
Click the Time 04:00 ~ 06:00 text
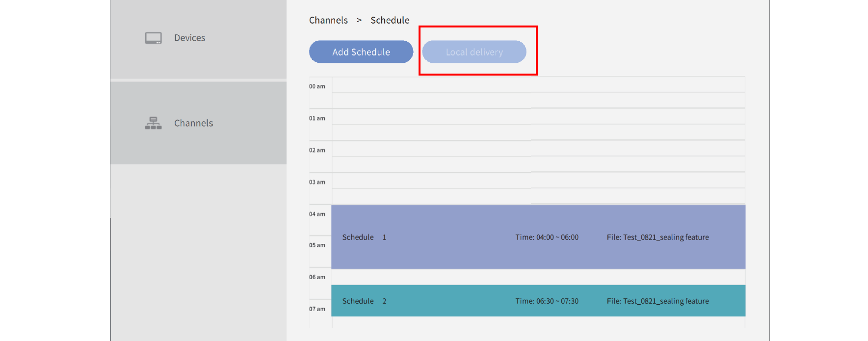pos(547,237)
